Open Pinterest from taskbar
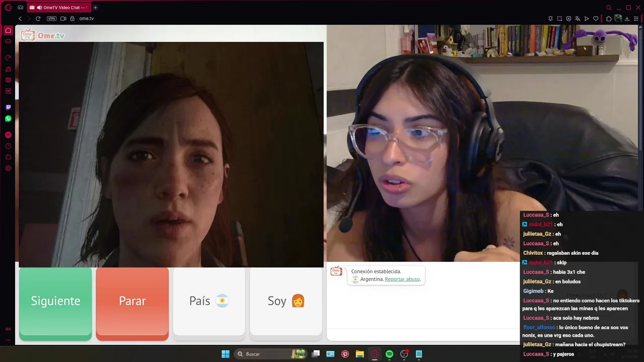 (x=345, y=354)
